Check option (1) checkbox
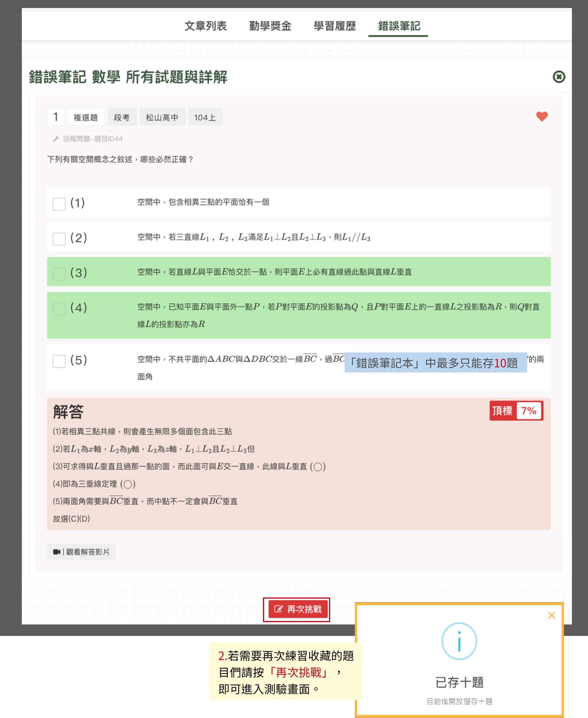 pyautogui.click(x=59, y=204)
